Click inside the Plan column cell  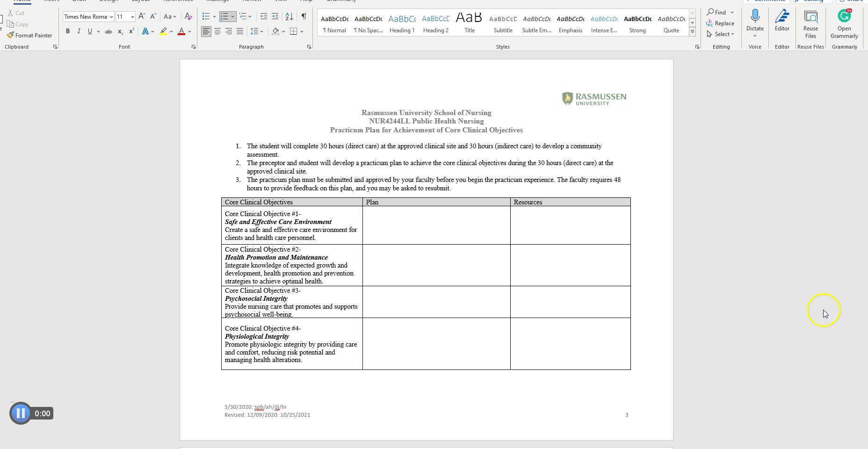[435, 224]
